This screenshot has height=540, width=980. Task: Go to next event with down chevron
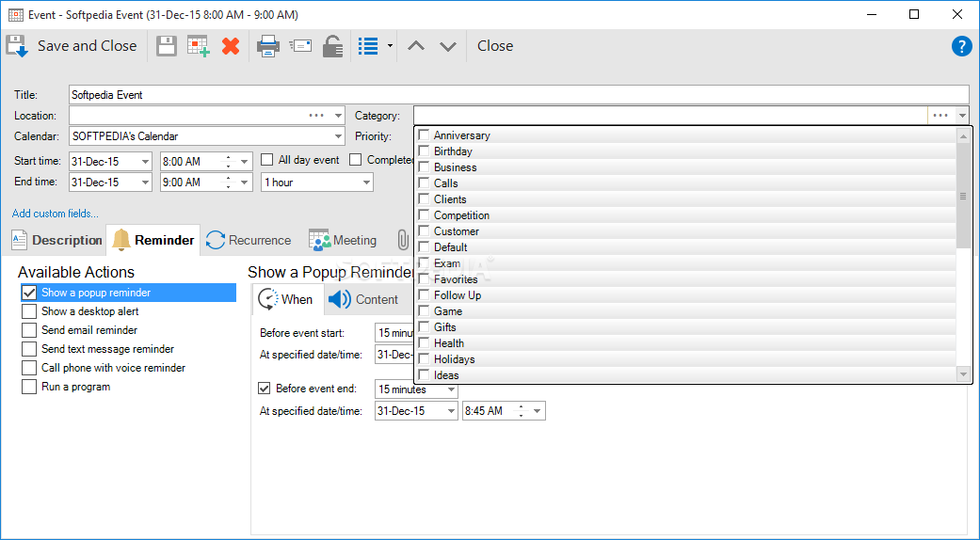click(448, 46)
